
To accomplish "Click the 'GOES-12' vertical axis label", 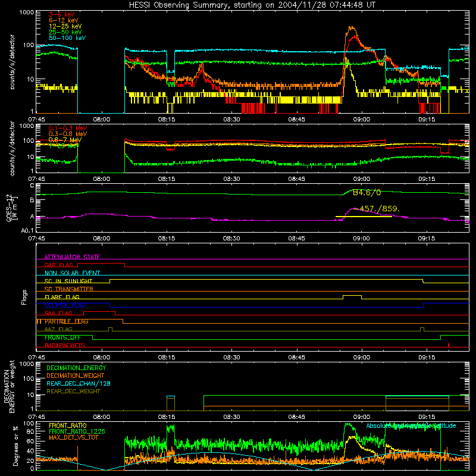I will coord(9,208).
